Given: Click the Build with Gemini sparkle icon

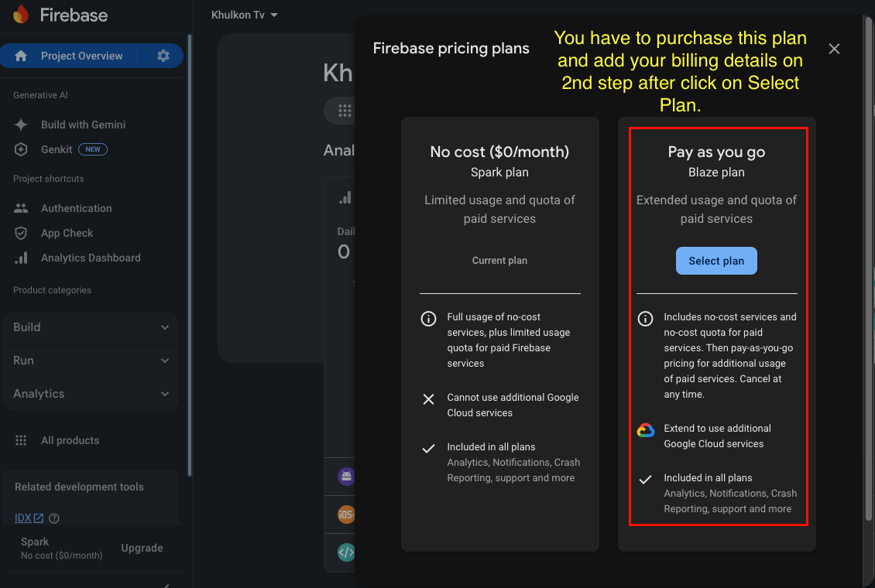Looking at the screenshot, I should (x=21, y=125).
